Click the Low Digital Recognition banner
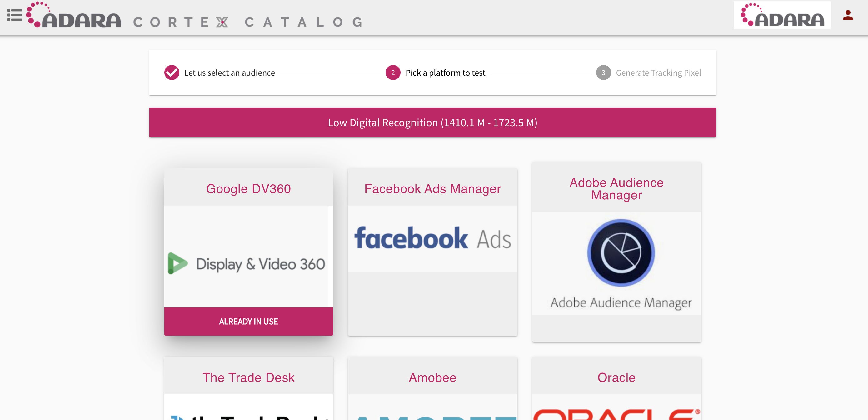 [433, 122]
